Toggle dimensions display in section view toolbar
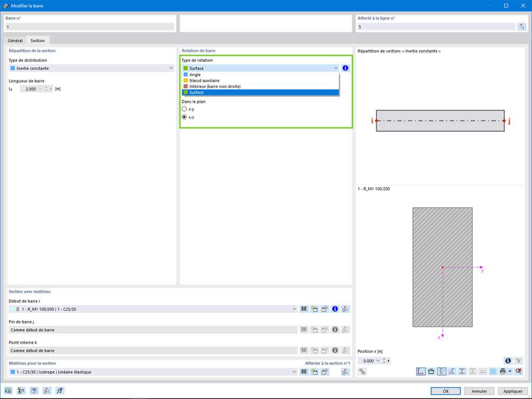Viewport: 532px width, 399px height. [x=431, y=371]
